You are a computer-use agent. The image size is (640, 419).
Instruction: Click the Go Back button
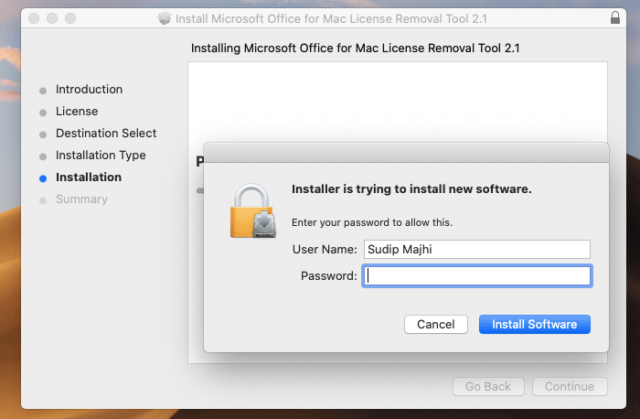(x=488, y=386)
